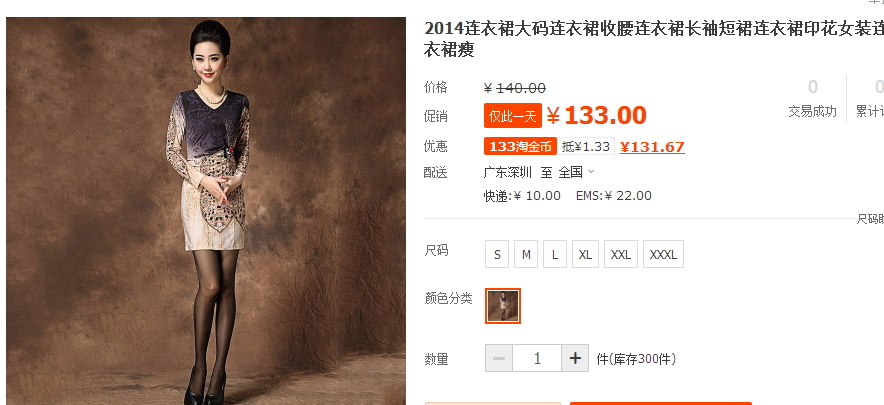Click the 133淘金币 coin badge
The height and width of the screenshot is (405, 884).
point(520,147)
